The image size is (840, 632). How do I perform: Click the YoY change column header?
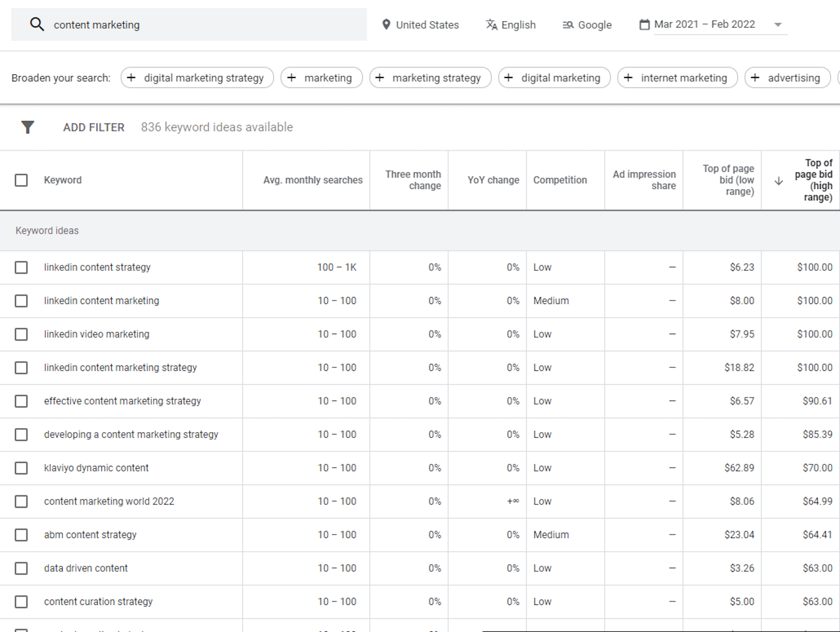click(x=493, y=180)
